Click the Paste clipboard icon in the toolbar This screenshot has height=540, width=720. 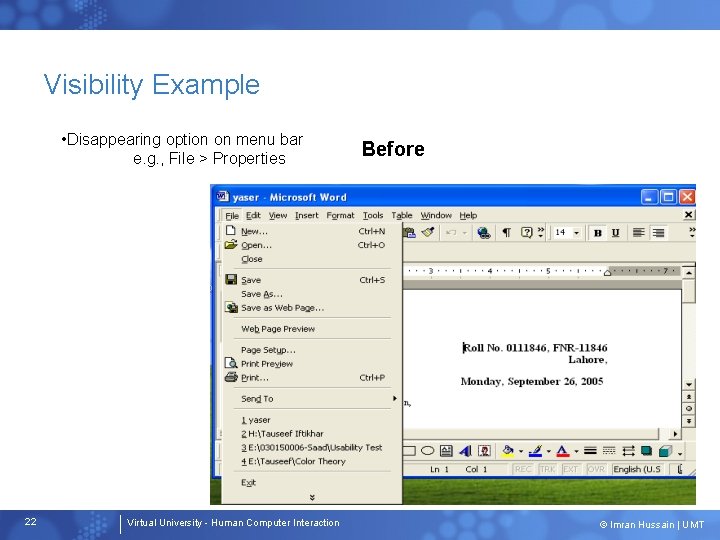[409, 233]
